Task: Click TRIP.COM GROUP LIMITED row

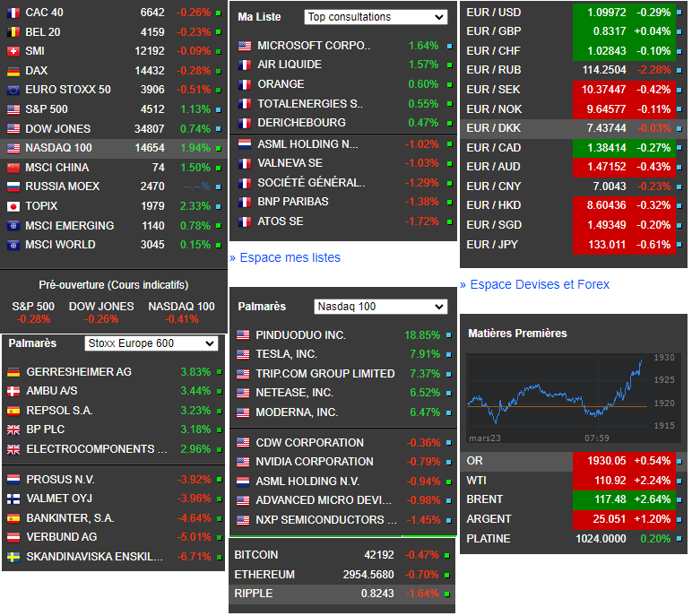Action: click(343, 374)
